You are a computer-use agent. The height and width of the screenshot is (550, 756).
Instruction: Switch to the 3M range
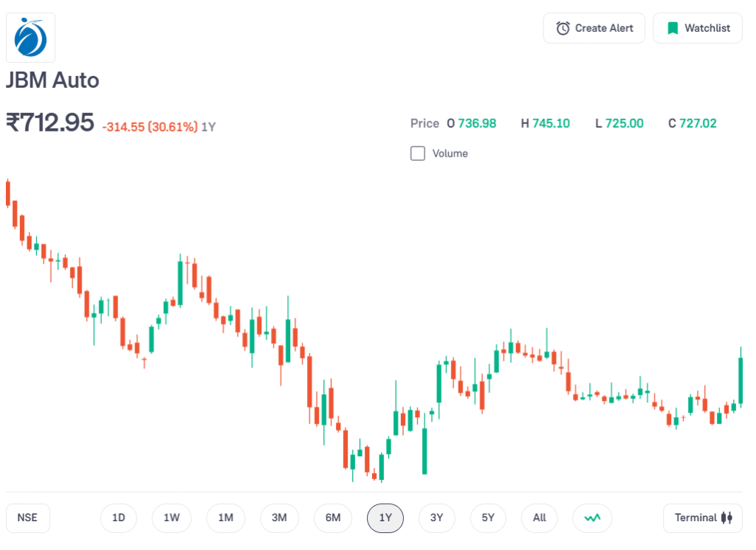click(279, 518)
